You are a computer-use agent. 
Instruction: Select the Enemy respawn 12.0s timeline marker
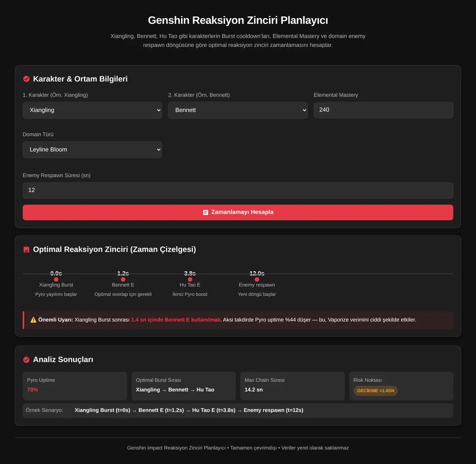257,279
